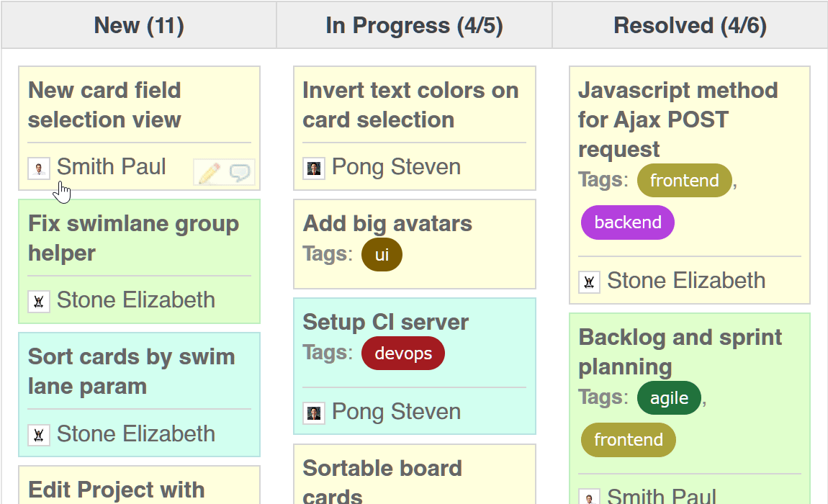Select the Resolved (4/6) column header
This screenshot has height=504, width=828.
pyautogui.click(x=689, y=25)
